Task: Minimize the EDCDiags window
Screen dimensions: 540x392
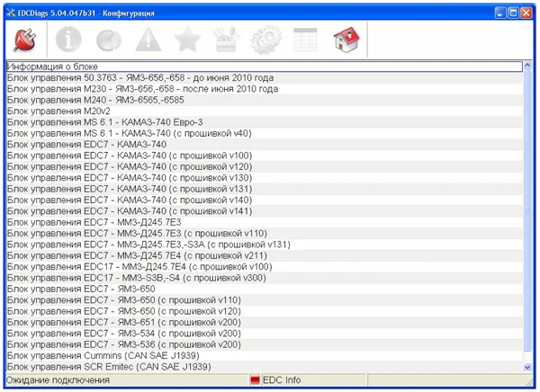Action: 500,13
